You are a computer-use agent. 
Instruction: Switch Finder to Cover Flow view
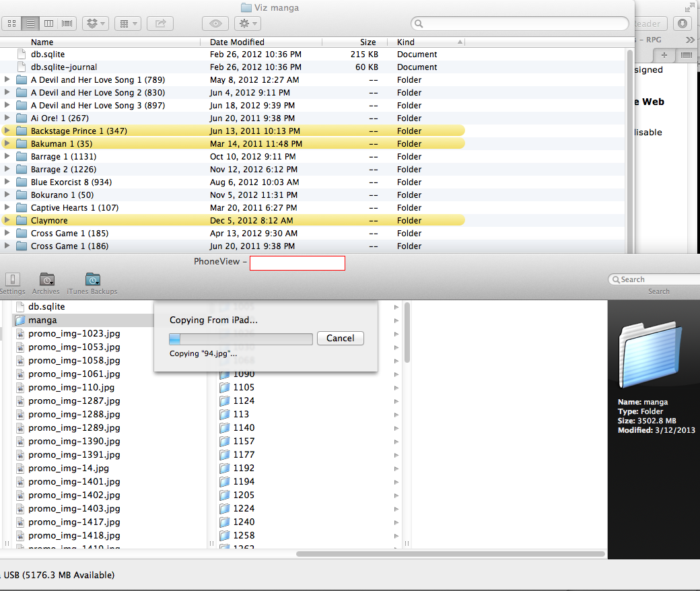tap(67, 24)
